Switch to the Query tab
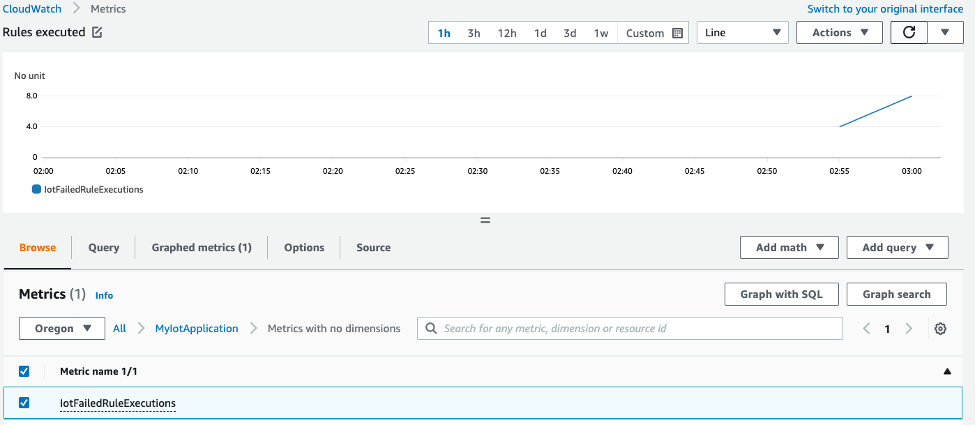Screen dimensions: 977x427 (x=103, y=247)
